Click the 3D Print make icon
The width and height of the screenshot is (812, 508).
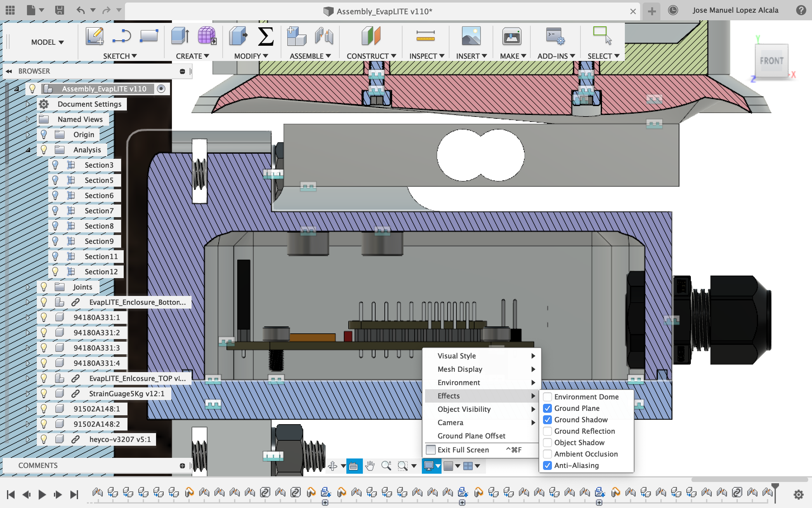(512, 36)
